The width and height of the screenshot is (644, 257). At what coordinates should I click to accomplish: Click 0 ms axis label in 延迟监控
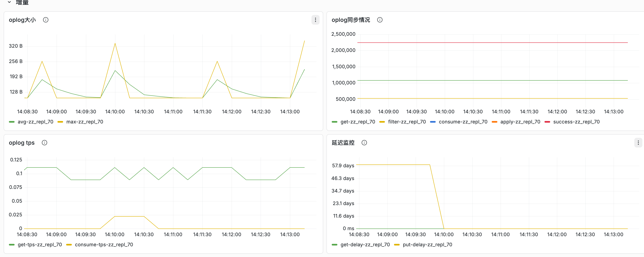point(348,229)
